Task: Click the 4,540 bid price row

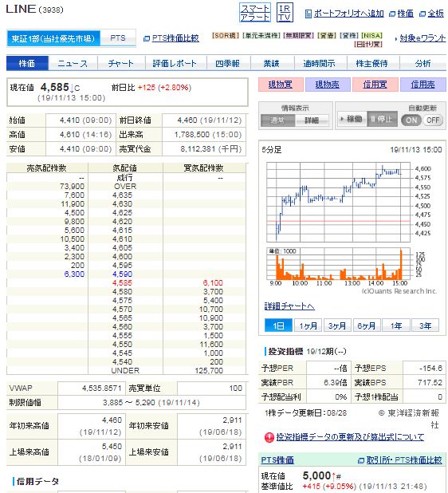Action: tap(126, 362)
